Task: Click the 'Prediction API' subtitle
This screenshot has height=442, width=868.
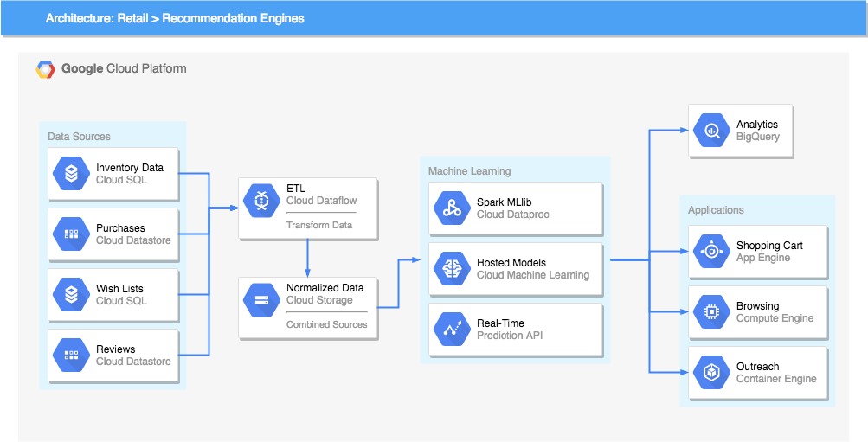Action: [x=510, y=336]
